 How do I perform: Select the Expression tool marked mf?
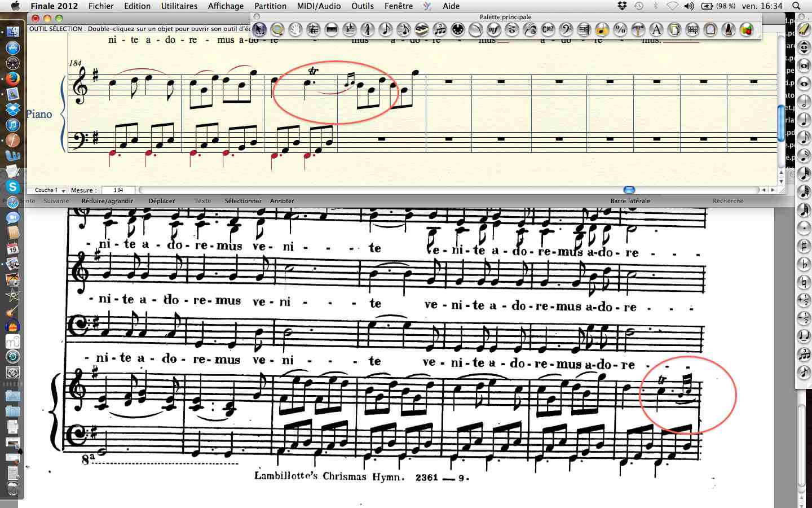tap(494, 29)
